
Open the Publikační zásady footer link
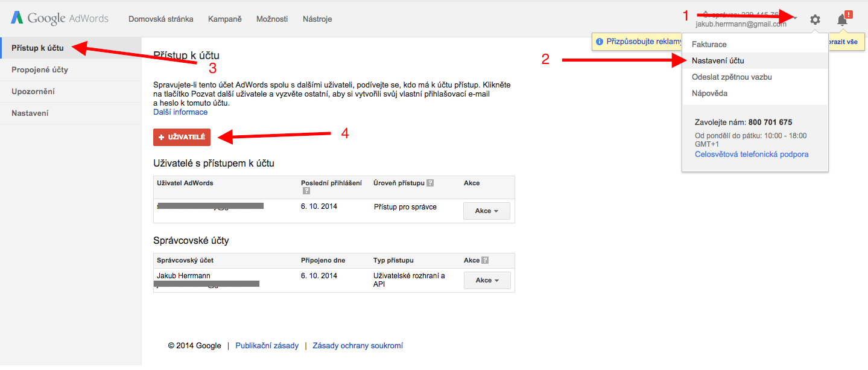267,345
